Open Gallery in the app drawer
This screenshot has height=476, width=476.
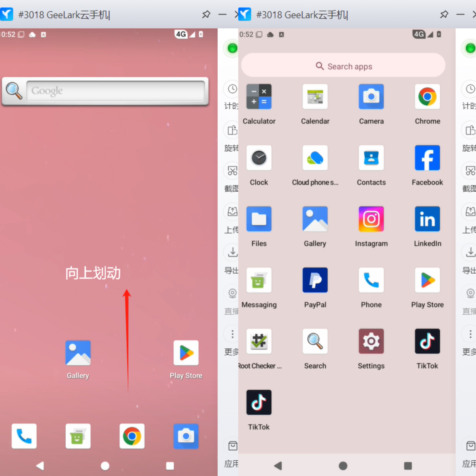pyautogui.click(x=315, y=219)
